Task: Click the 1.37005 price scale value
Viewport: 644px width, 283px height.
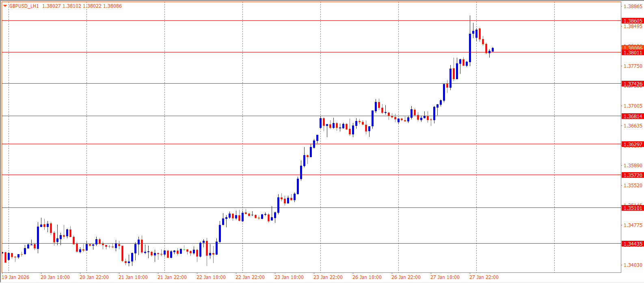Action: 633,106
